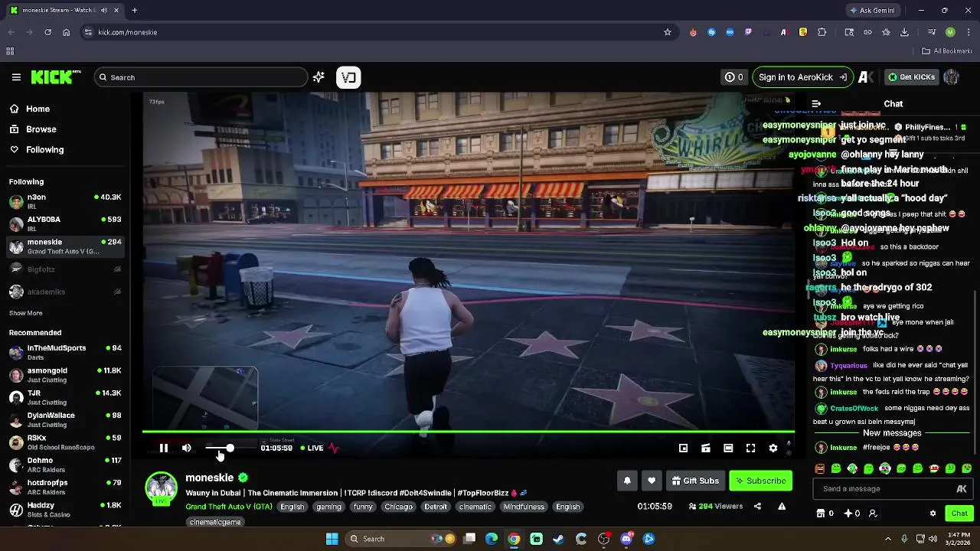Viewport: 980px width, 551px height.
Task: Toggle fullscreen on the player
Action: click(750, 448)
